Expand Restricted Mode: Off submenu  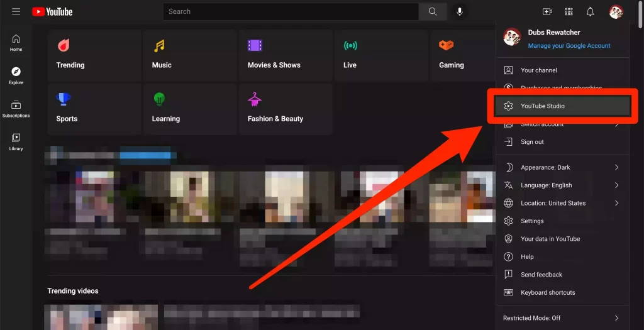coord(563,317)
